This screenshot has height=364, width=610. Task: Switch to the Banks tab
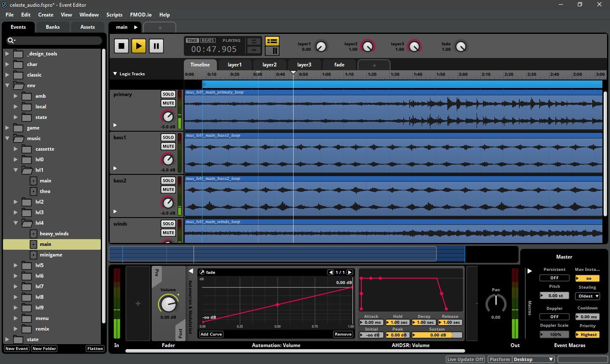(x=53, y=27)
